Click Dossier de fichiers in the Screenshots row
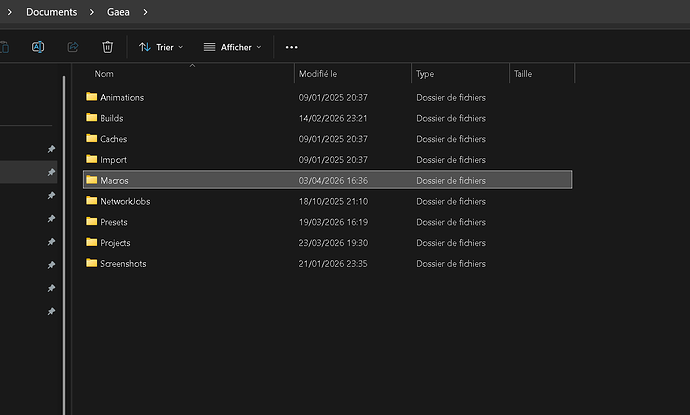 451,264
